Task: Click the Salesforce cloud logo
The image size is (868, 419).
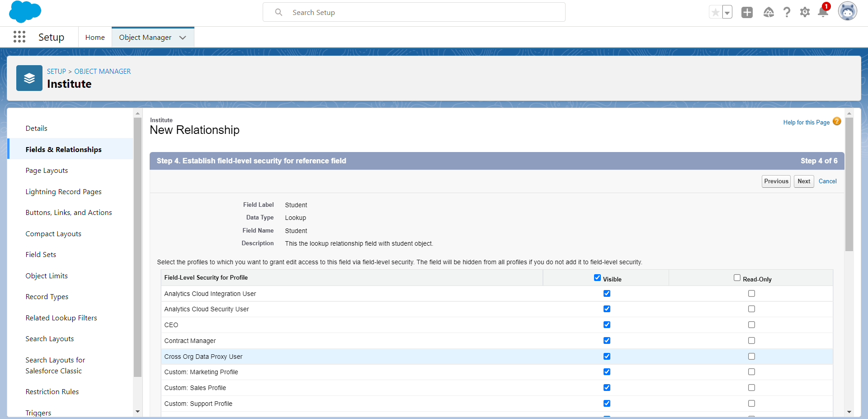Action: tap(25, 12)
